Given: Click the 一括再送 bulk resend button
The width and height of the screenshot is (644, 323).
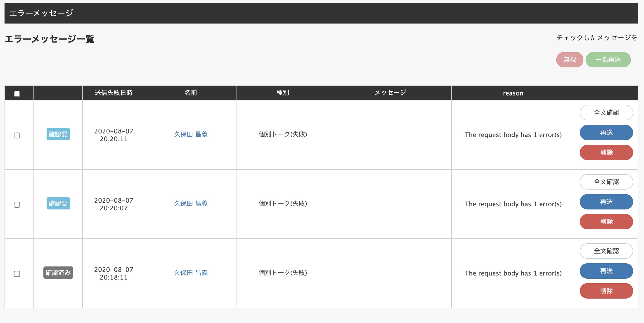Looking at the screenshot, I should coord(608,60).
